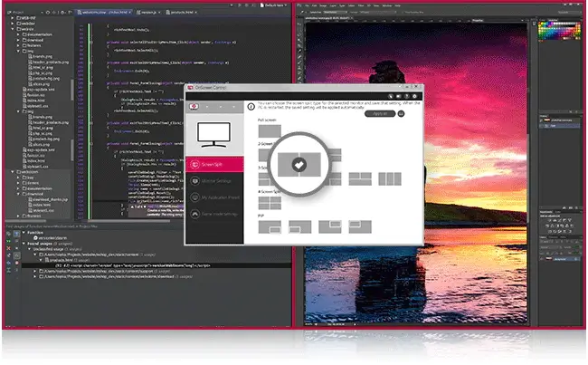Choose the 2-Screen top-bottom split layout
The width and height of the screenshot is (588, 365).
[336, 155]
